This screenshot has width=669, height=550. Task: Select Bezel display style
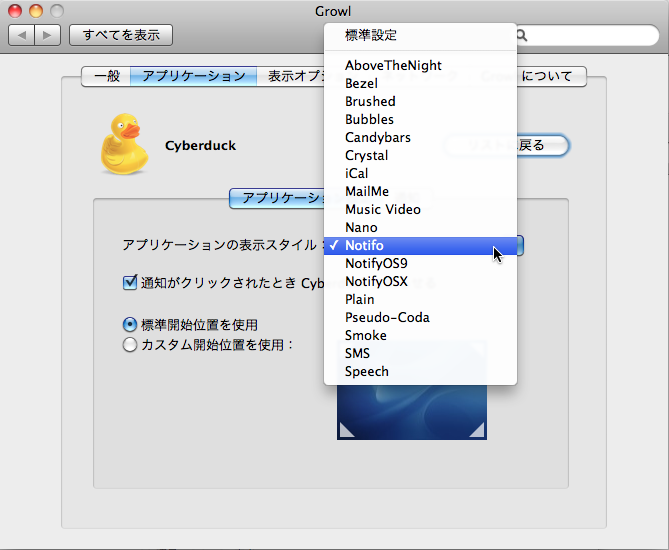tap(420, 83)
